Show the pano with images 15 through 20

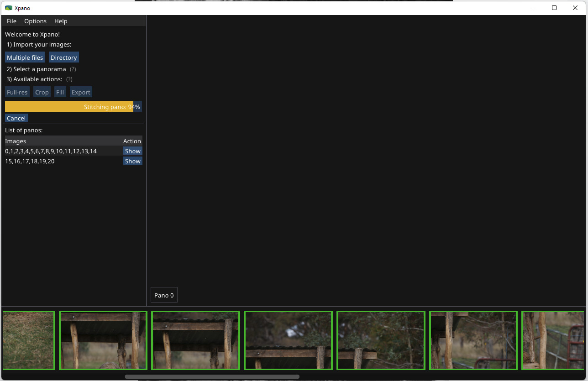(x=132, y=161)
